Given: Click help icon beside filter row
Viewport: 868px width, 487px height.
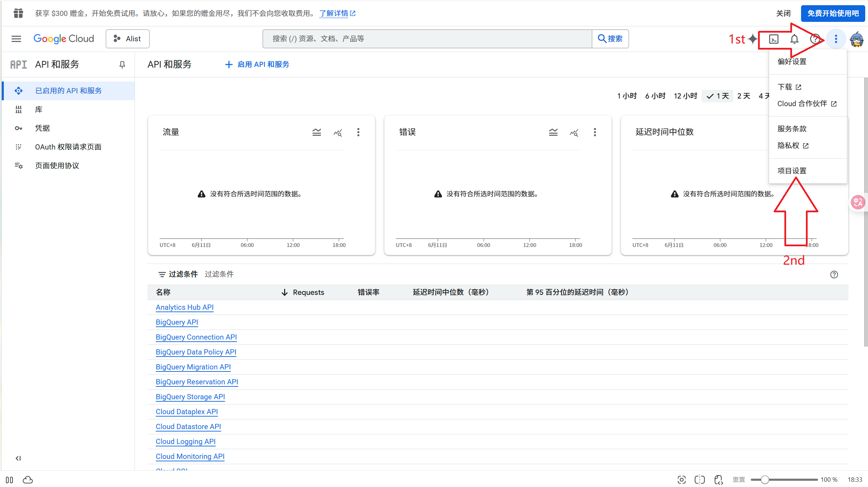Looking at the screenshot, I should click(834, 275).
